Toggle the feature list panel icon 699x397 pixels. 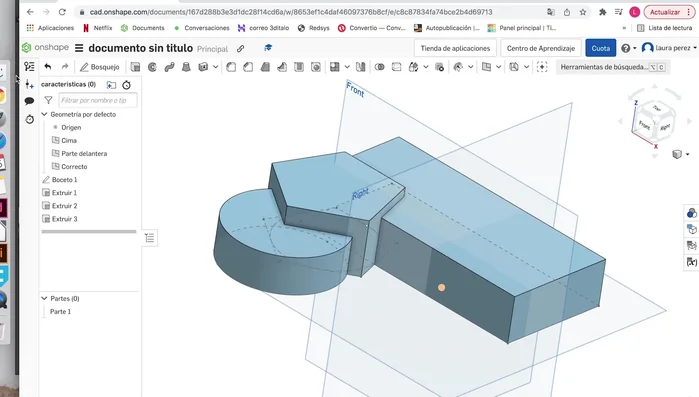[29, 67]
